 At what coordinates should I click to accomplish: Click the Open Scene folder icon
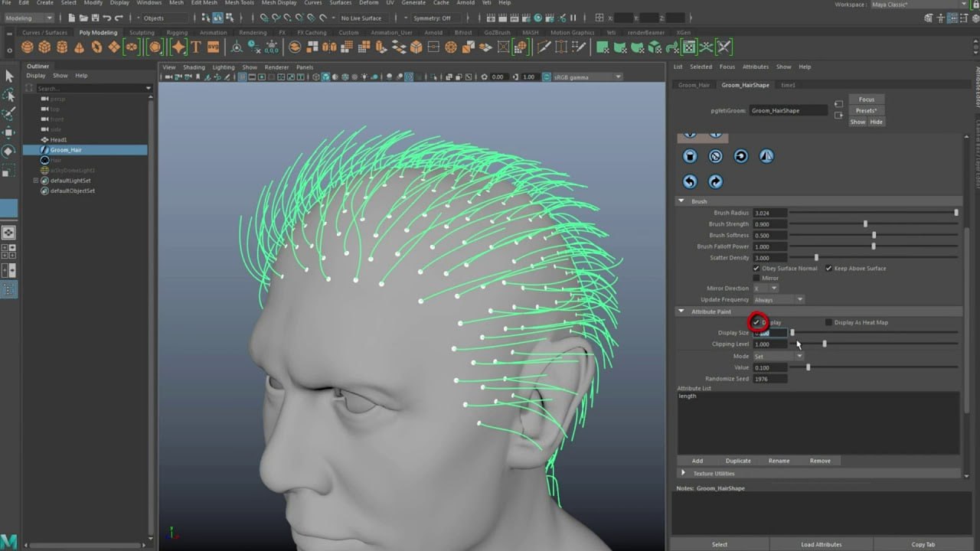click(83, 18)
